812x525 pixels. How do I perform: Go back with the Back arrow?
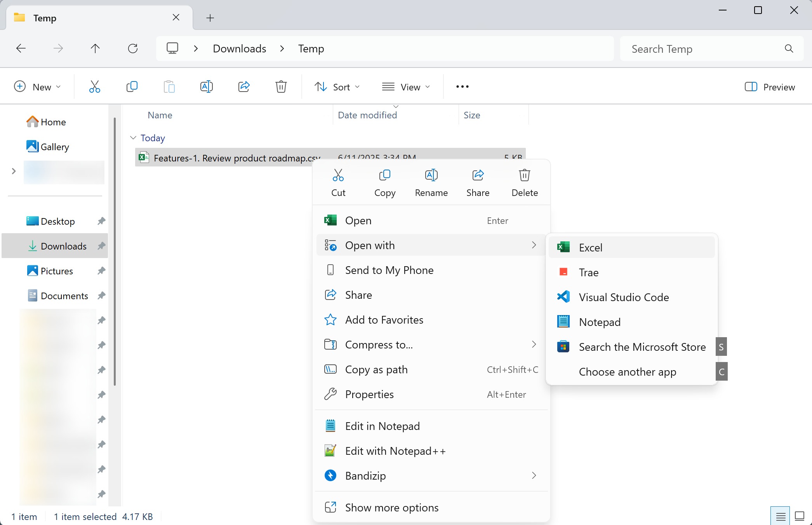coord(21,49)
